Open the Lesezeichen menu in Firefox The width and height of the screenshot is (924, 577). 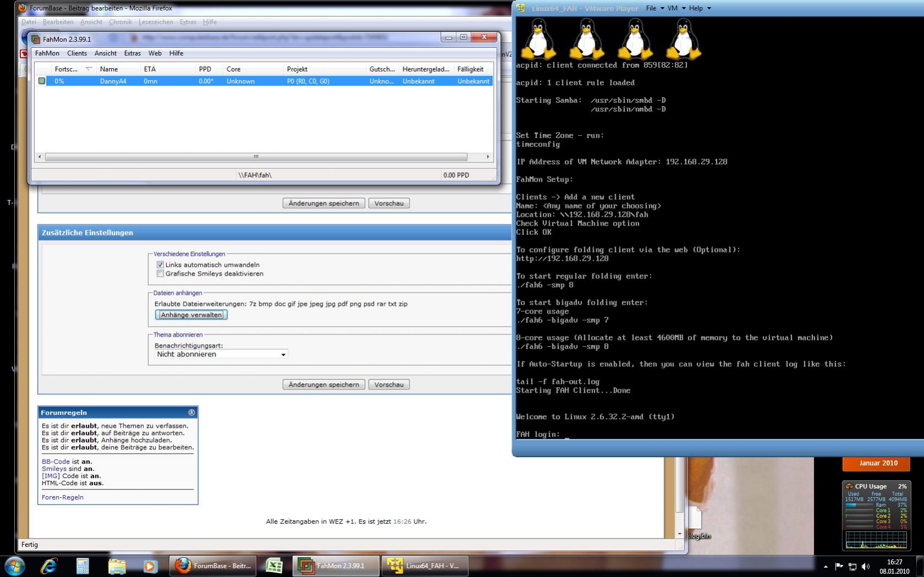[156, 22]
